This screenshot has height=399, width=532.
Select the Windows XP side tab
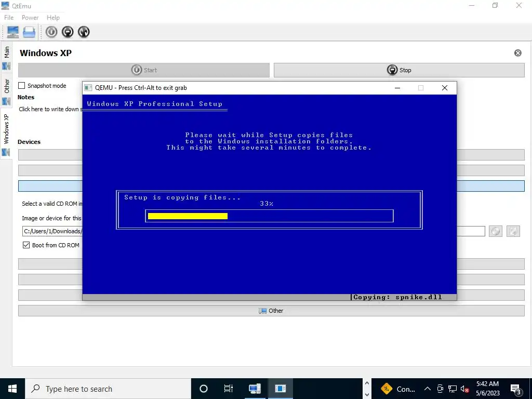(x=6, y=134)
